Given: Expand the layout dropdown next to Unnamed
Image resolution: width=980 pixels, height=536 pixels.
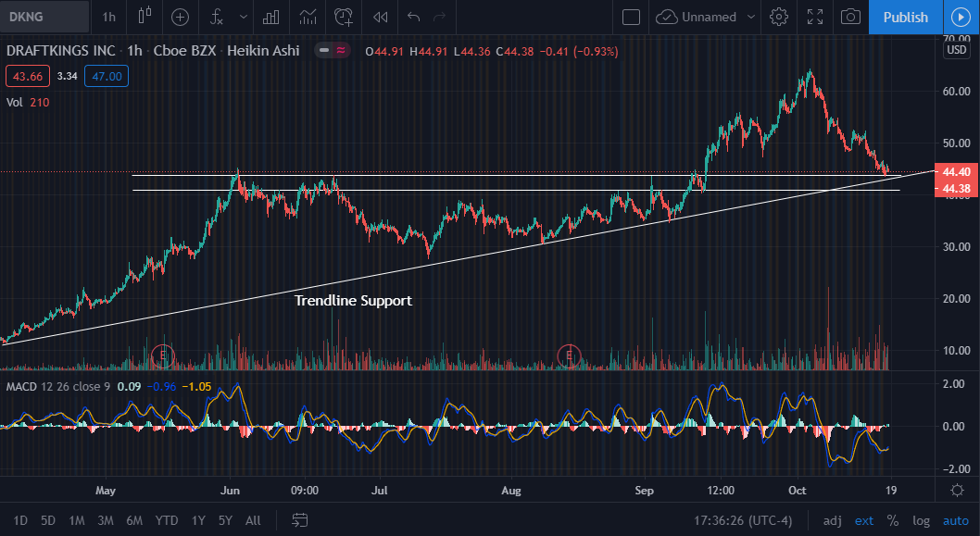Looking at the screenshot, I should click(x=751, y=17).
